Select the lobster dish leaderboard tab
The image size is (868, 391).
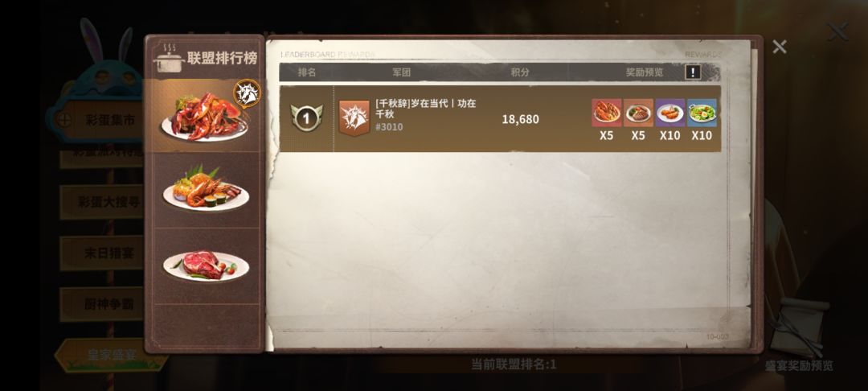(x=204, y=116)
